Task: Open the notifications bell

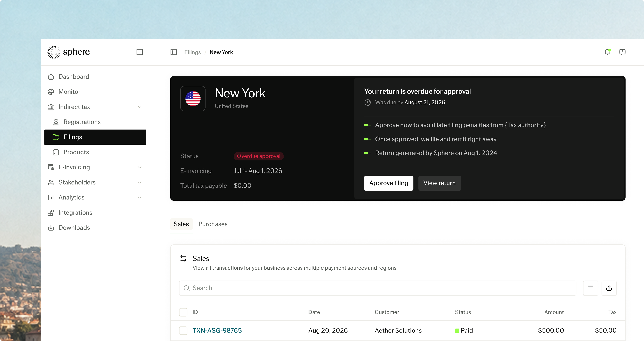Action: point(607,52)
